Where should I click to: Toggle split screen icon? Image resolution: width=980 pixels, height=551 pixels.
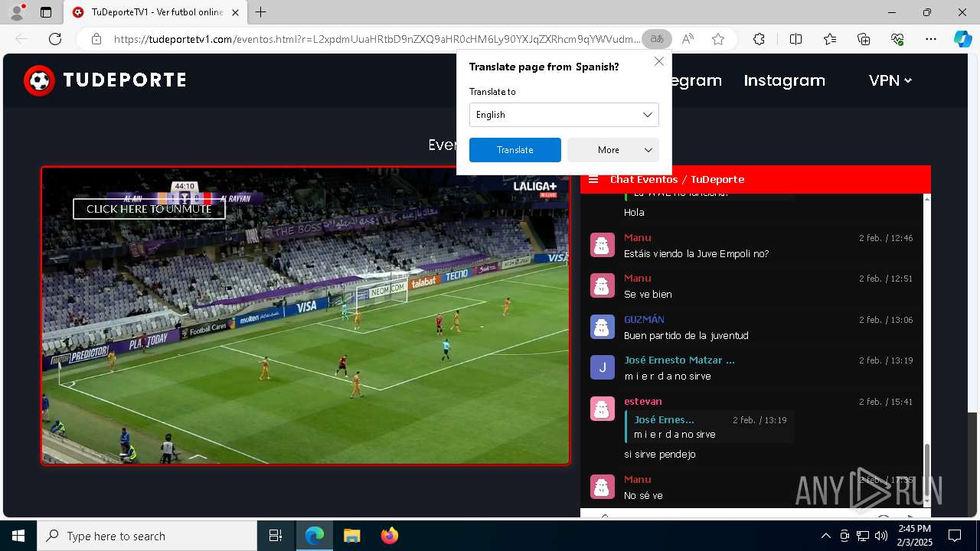point(795,39)
